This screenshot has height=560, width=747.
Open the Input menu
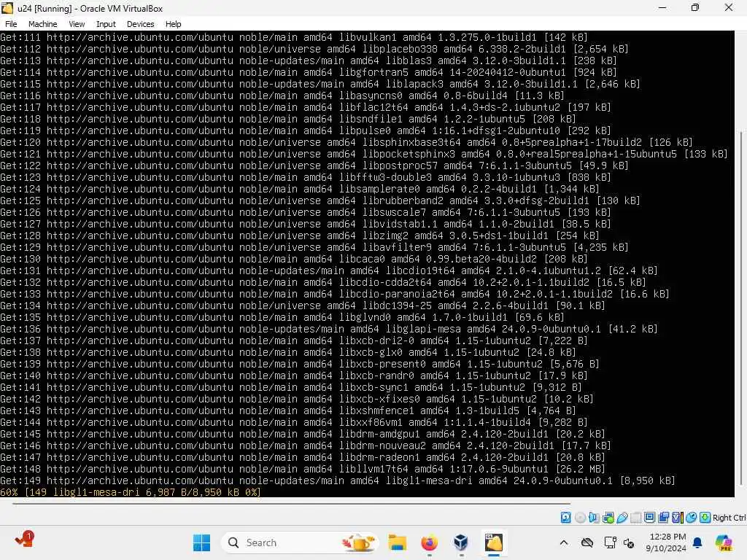click(x=106, y=24)
